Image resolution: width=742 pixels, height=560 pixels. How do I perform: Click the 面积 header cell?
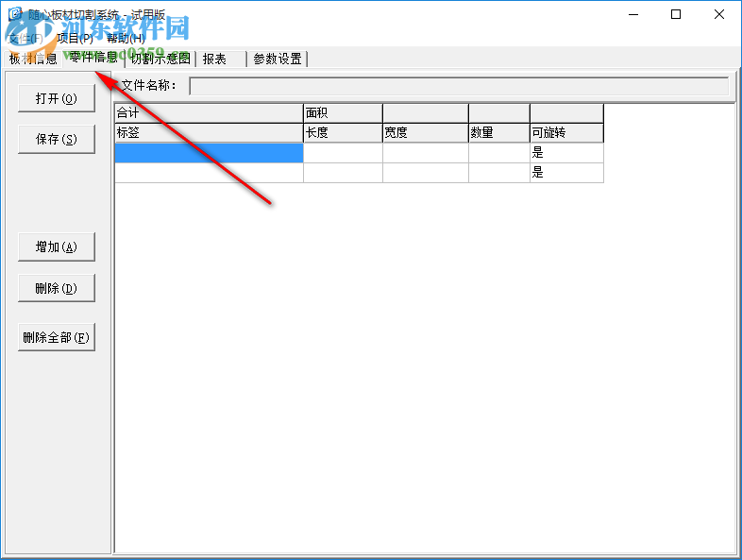(343, 113)
